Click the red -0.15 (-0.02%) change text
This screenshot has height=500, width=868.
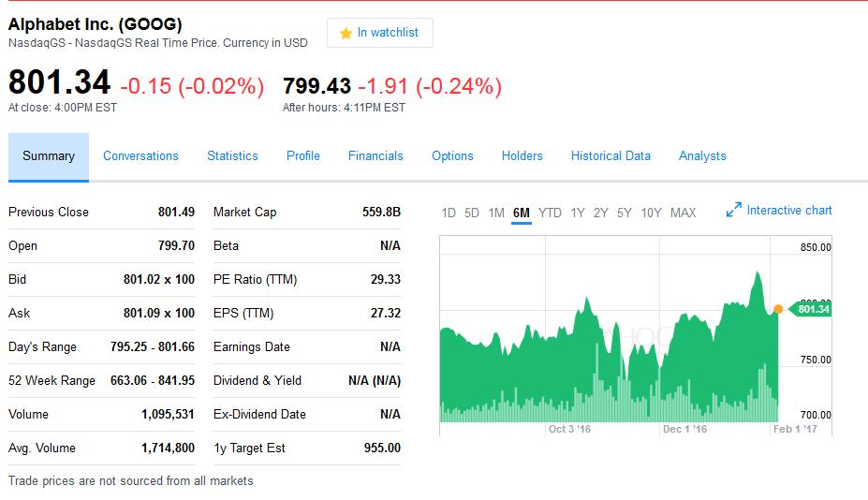point(192,86)
